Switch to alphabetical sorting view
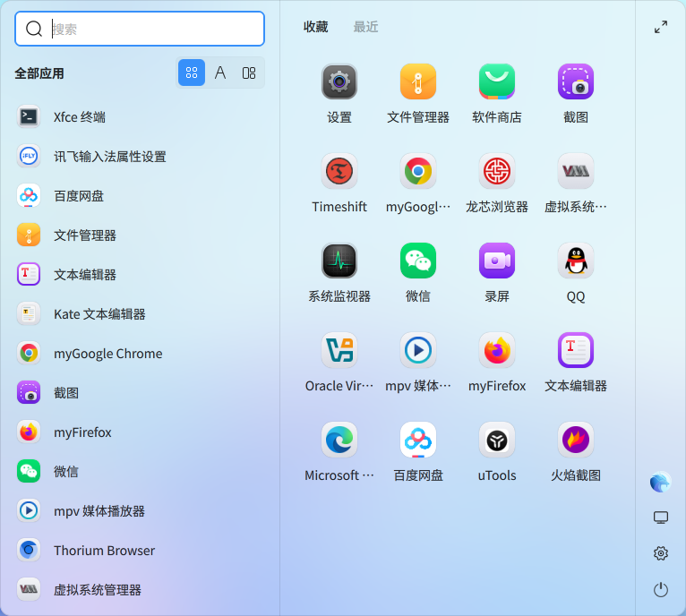686x616 pixels. (x=220, y=73)
